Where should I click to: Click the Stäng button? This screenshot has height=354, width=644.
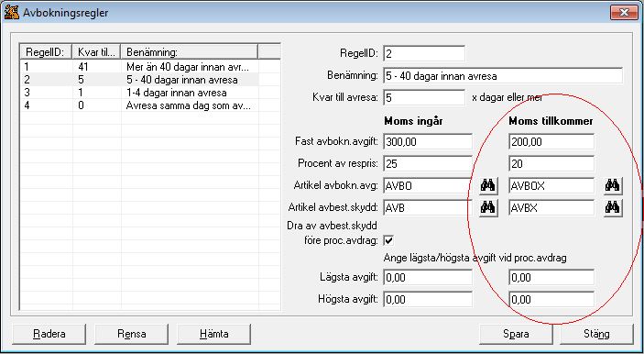[x=596, y=334]
